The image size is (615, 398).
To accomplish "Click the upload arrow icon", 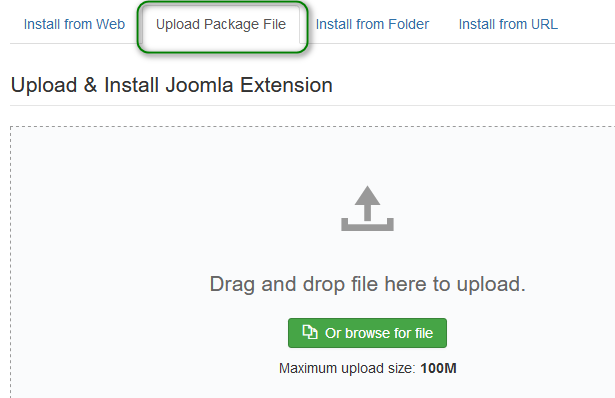I will 367,208.
